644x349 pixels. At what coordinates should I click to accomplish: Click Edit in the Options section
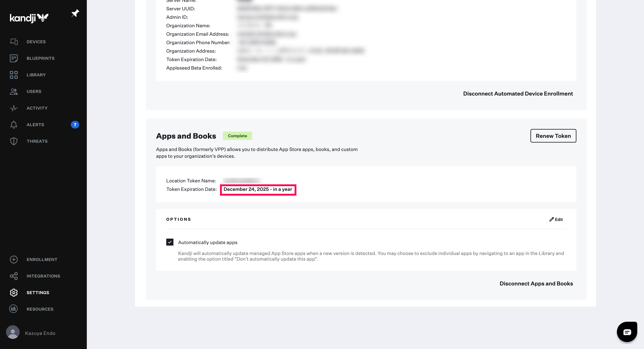[x=556, y=219]
